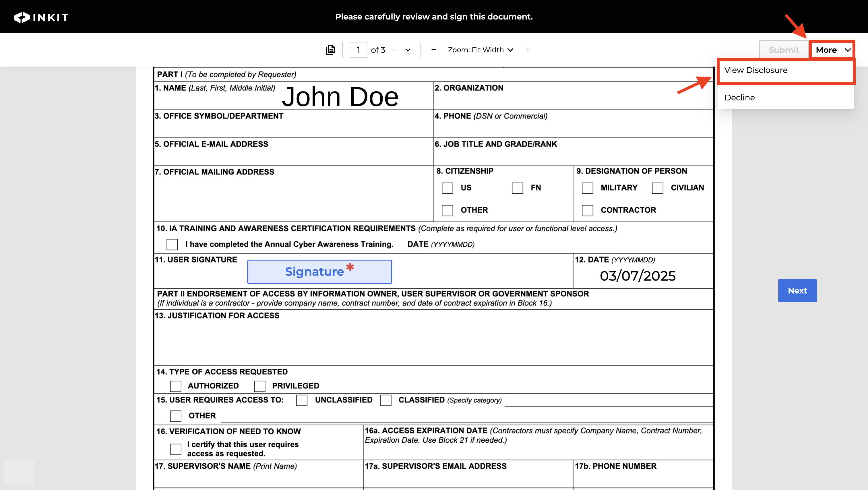Screen dimensions: 868x490
Task: Click the page number input box
Action: pos(358,50)
